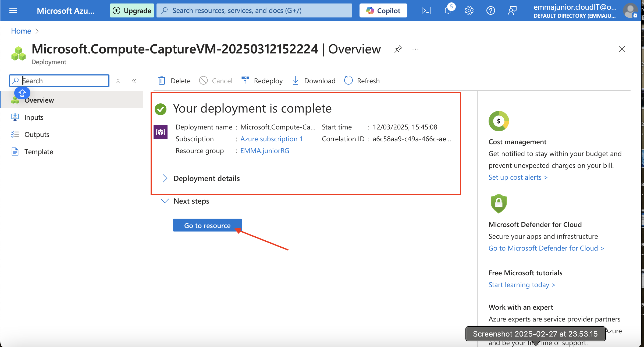644x347 pixels.
Task: Click the Delete trash icon
Action: point(162,81)
